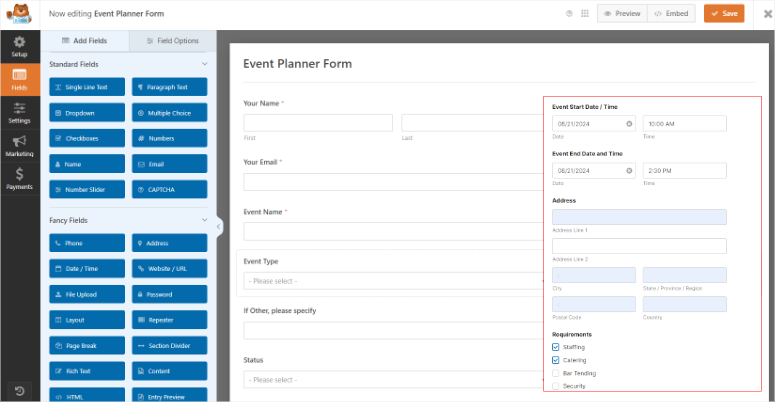Viewport: 775px width, 402px height.
Task: Open the help question mark icon
Action: tap(569, 14)
